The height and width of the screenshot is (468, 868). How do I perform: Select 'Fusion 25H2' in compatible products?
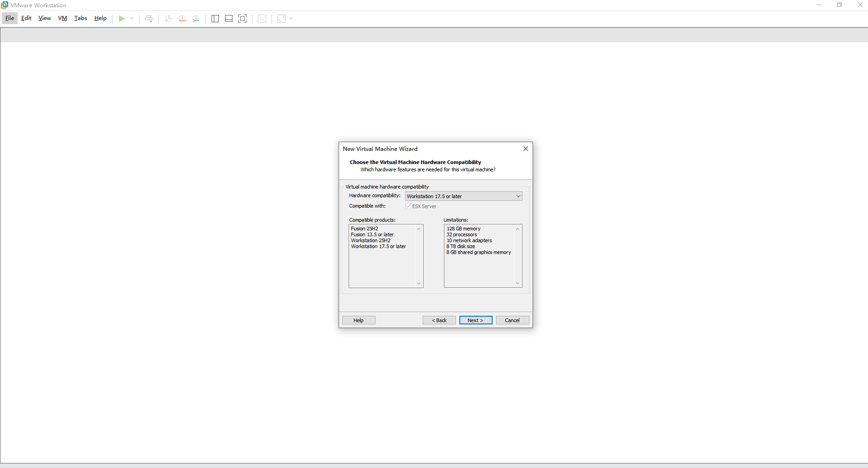pyautogui.click(x=365, y=229)
